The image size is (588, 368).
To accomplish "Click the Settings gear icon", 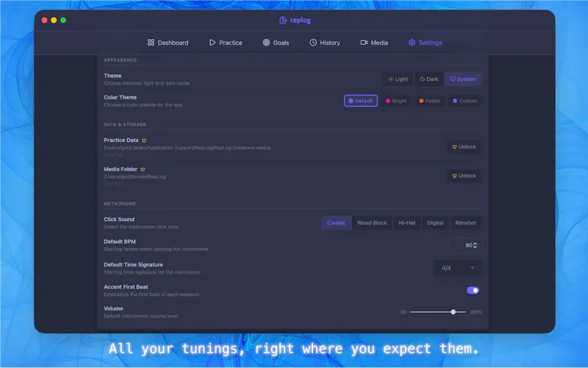I will 412,43.
